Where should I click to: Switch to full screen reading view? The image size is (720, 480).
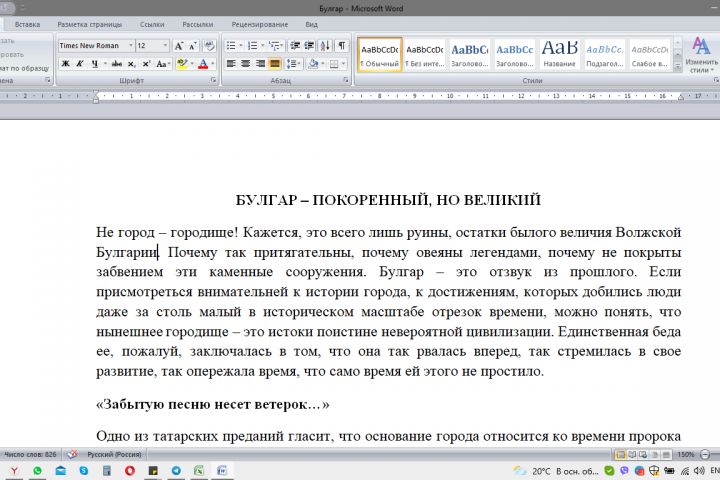(x=632, y=455)
